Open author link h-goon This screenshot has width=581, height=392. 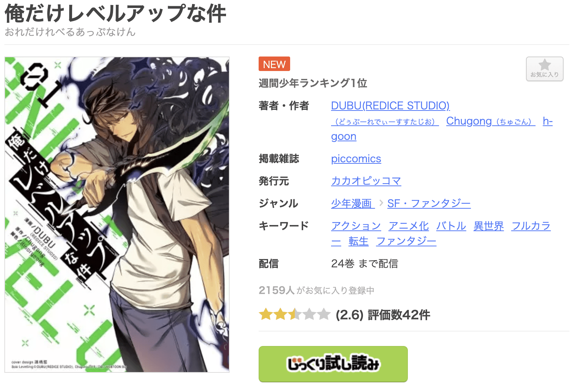(547, 121)
